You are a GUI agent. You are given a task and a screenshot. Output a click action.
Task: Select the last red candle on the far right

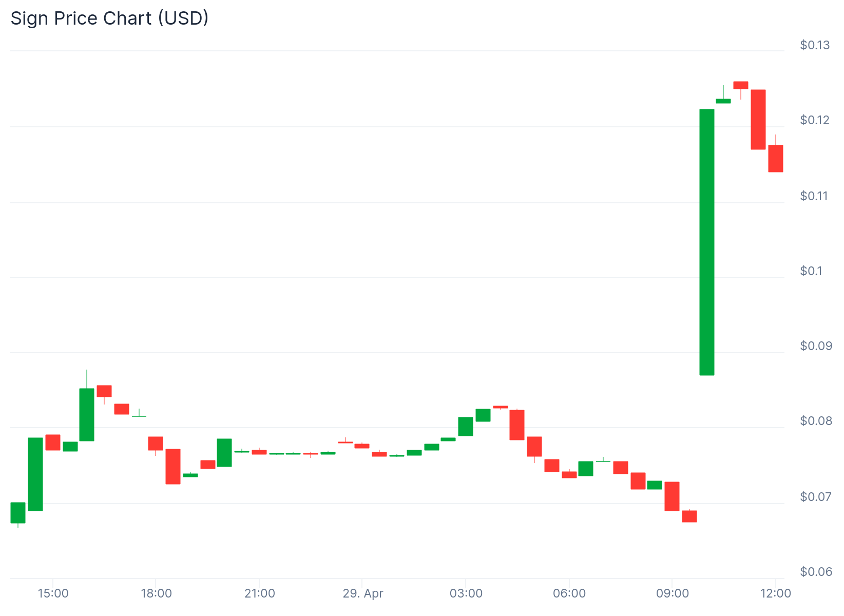(775, 159)
